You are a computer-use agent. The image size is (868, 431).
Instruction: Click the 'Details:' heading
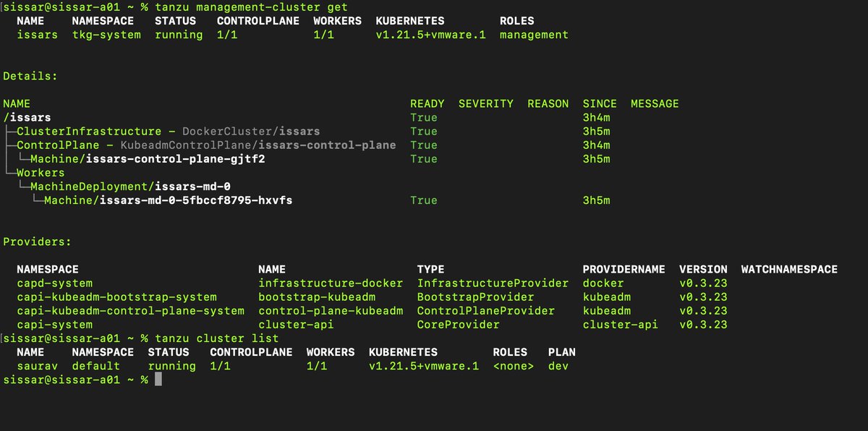coord(30,76)
